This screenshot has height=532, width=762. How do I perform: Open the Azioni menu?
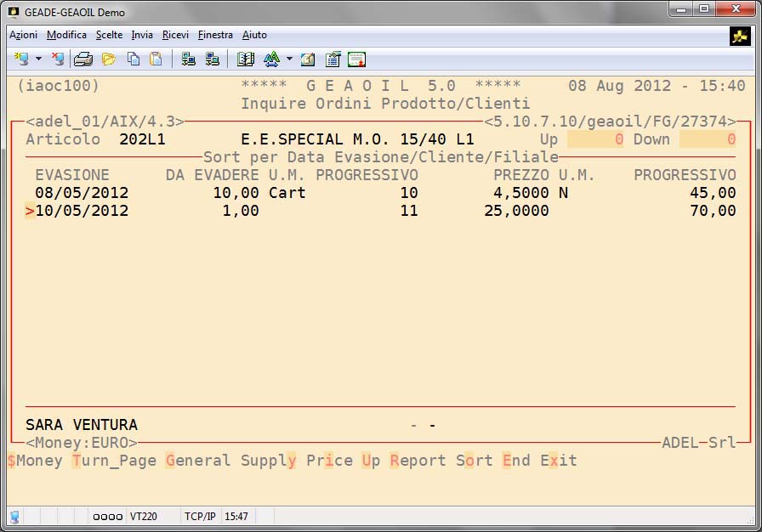point(23,35)
